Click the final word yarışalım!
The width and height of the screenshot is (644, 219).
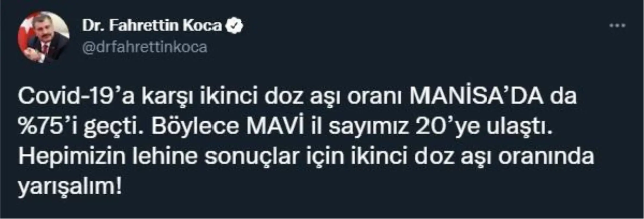70,187
